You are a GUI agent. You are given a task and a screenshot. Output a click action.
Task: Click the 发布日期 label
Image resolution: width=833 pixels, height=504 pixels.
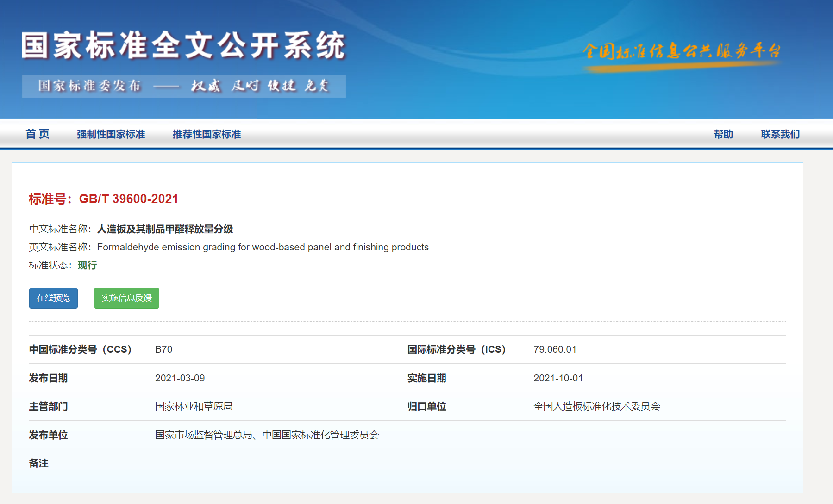pyautogui.click(x=48, y=378)
